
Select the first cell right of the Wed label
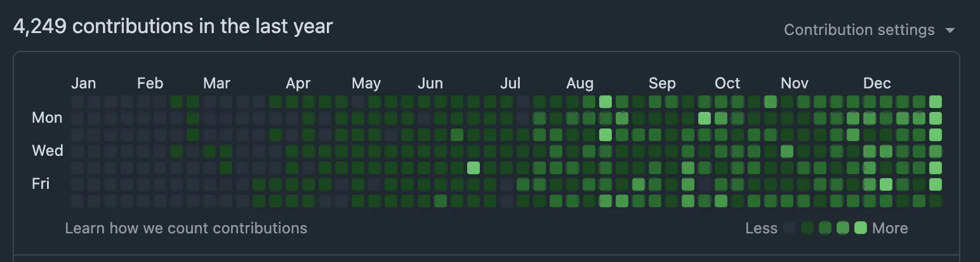(x=77, y=151)
